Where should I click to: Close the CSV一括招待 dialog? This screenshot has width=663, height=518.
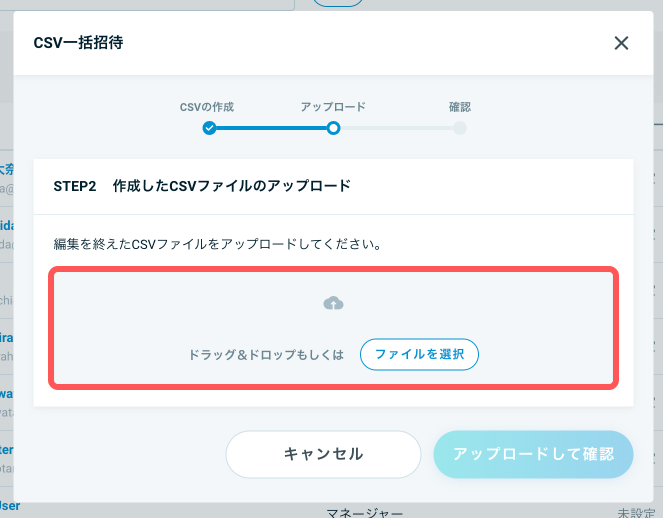click(x=621, y=43)
